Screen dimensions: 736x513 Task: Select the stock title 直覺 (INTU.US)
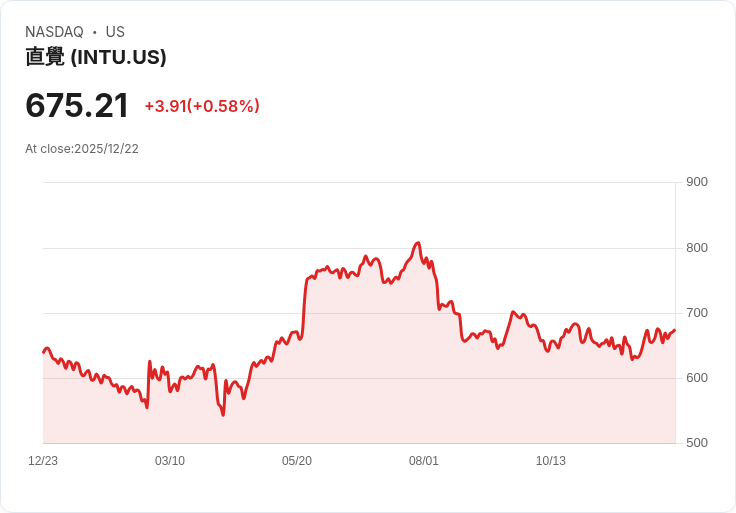point(96,57)
